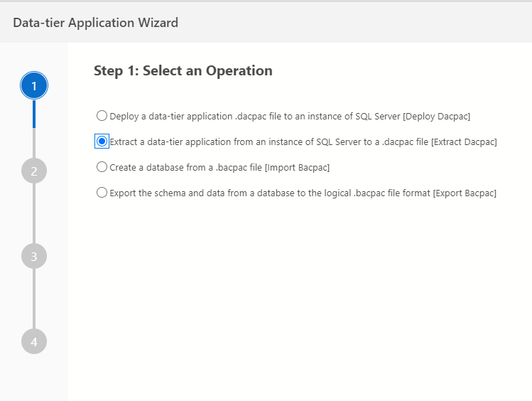Go to step 3 circle
Viewport: 532px width, 401px height.
[34, 256]
